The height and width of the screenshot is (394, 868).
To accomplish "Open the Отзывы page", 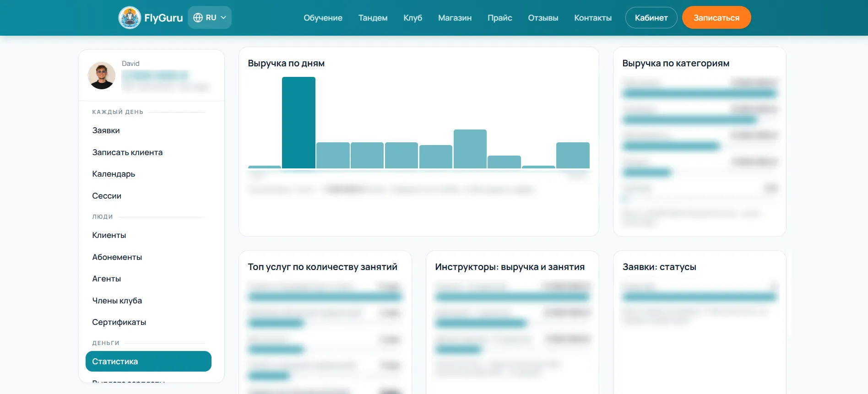I will pyautogui.click(x=543, y=18).
